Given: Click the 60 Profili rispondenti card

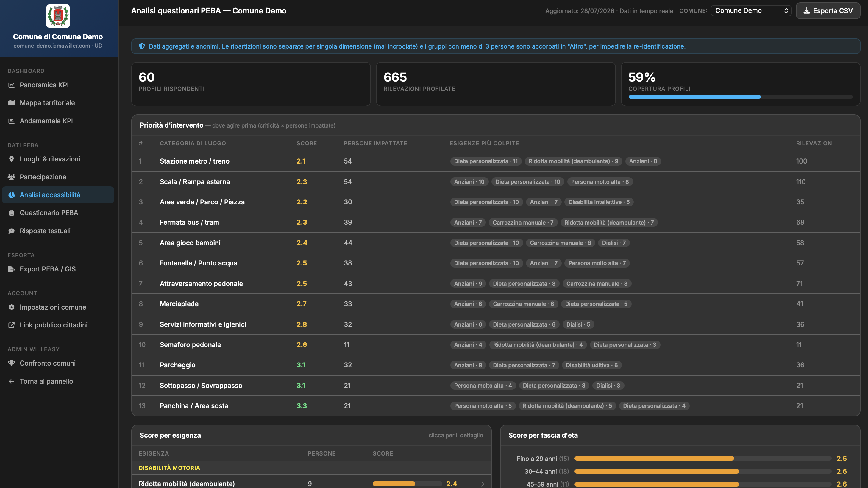Looking at the screenshot, I should point(251,84).
